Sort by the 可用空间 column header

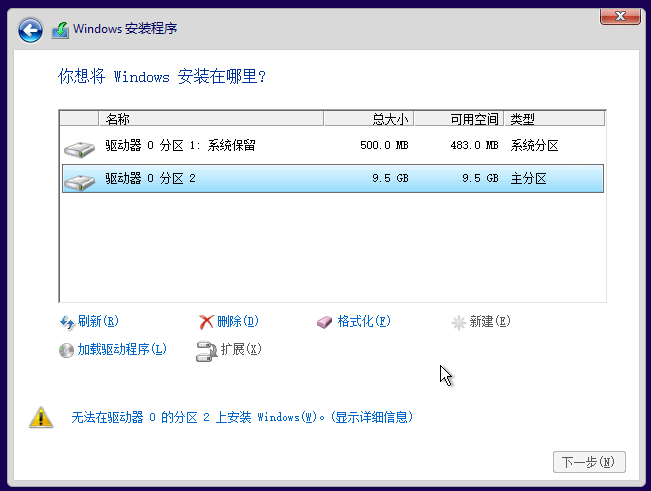tap(459, 119)
